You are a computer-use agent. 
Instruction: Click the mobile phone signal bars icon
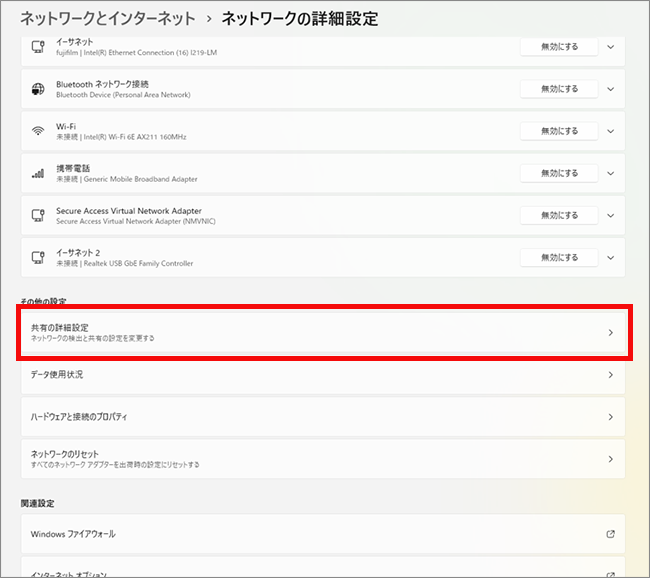click(x=38, y=173)
